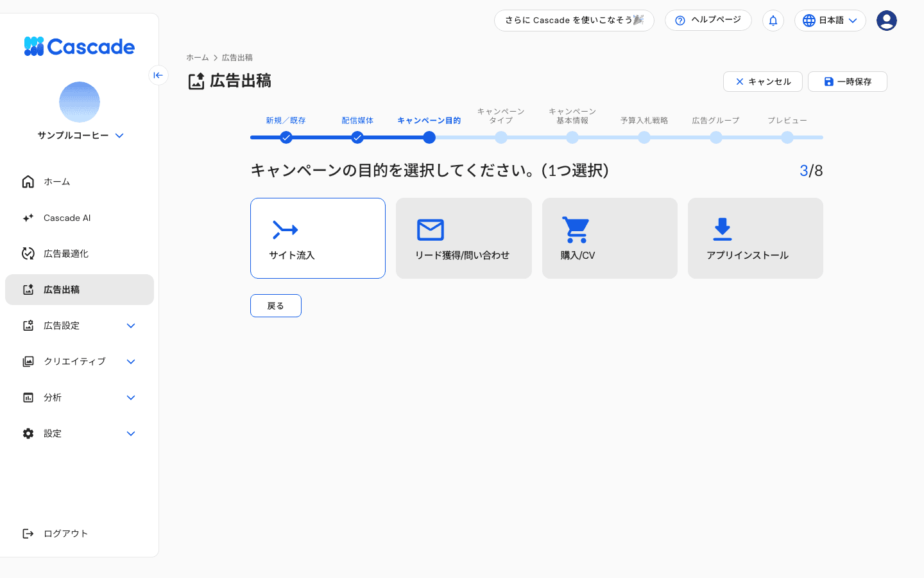Click the 予算入札戦略 step dot
The image size is (924, 578).
pos(644,137)
